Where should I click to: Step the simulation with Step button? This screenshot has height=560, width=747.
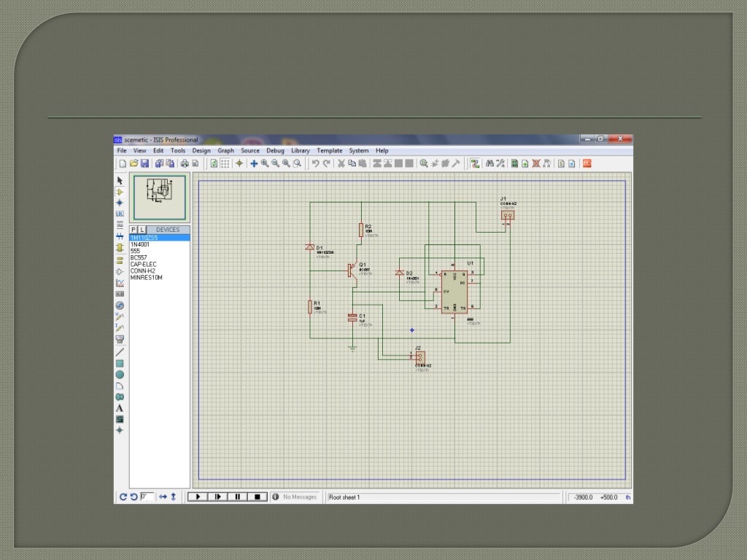(x=217, y=497)
